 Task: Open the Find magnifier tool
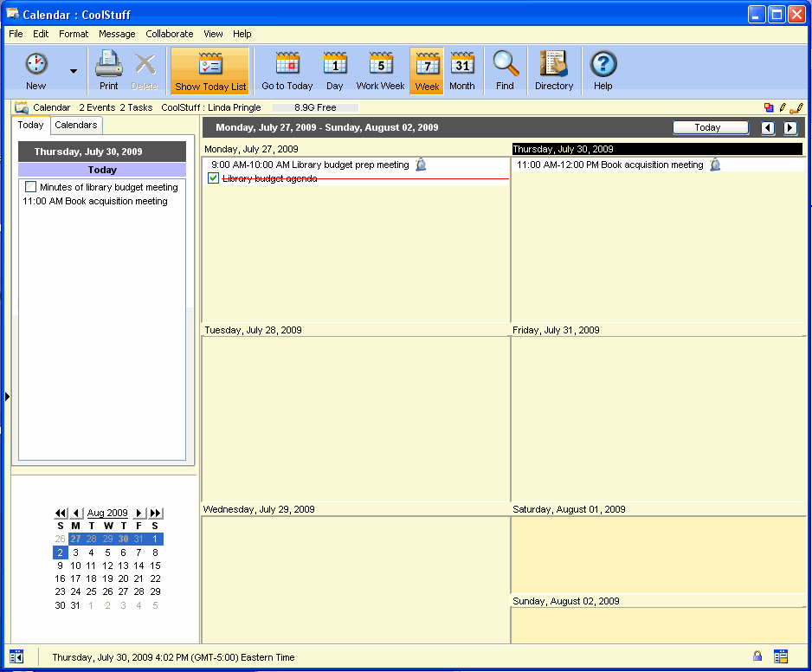[x=505, y=69]
